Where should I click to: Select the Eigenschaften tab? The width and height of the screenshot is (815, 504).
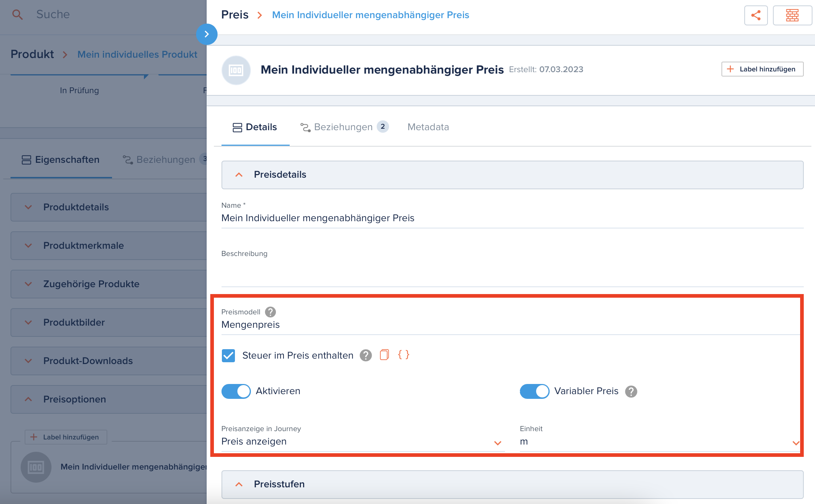61,160
